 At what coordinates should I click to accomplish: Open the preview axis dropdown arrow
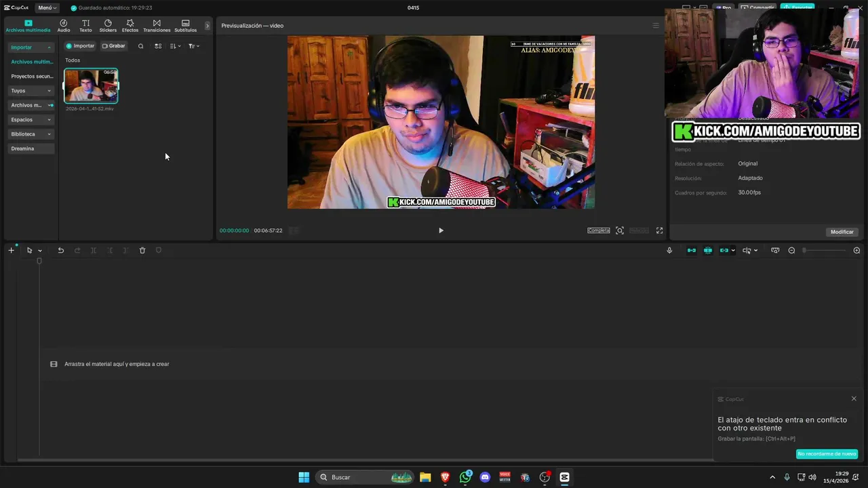[x=755, y=251]
